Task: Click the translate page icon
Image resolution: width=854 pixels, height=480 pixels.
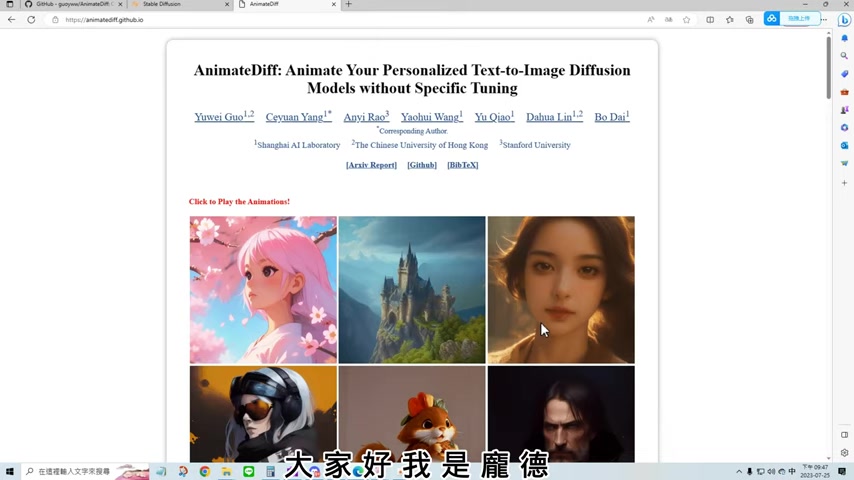Action: (x=668, y=20)
